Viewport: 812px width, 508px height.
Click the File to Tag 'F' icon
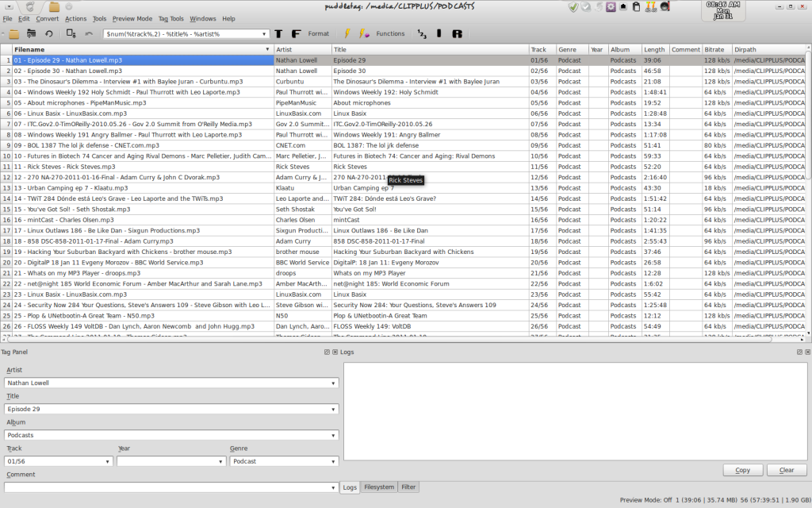(x=296, y=34)
